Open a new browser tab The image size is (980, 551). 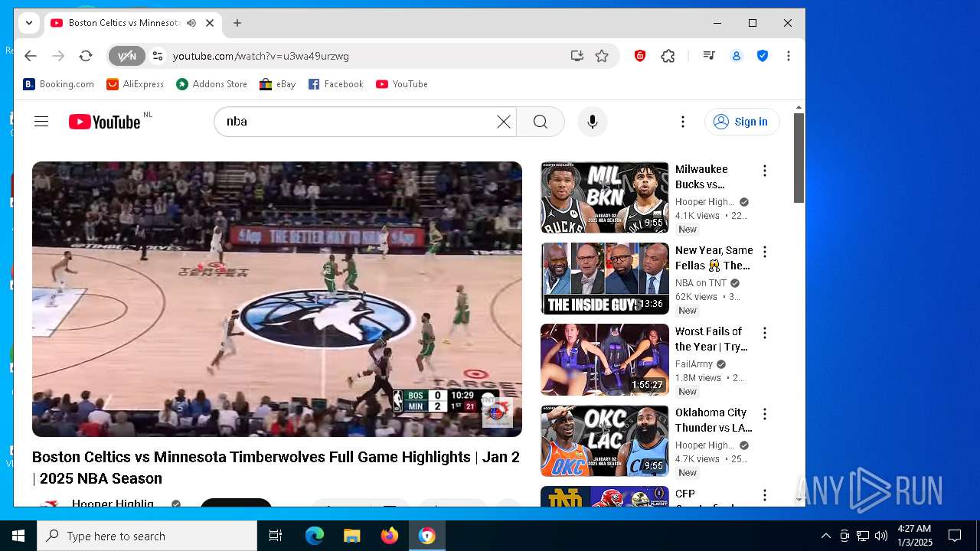click(x=237, y=23)
